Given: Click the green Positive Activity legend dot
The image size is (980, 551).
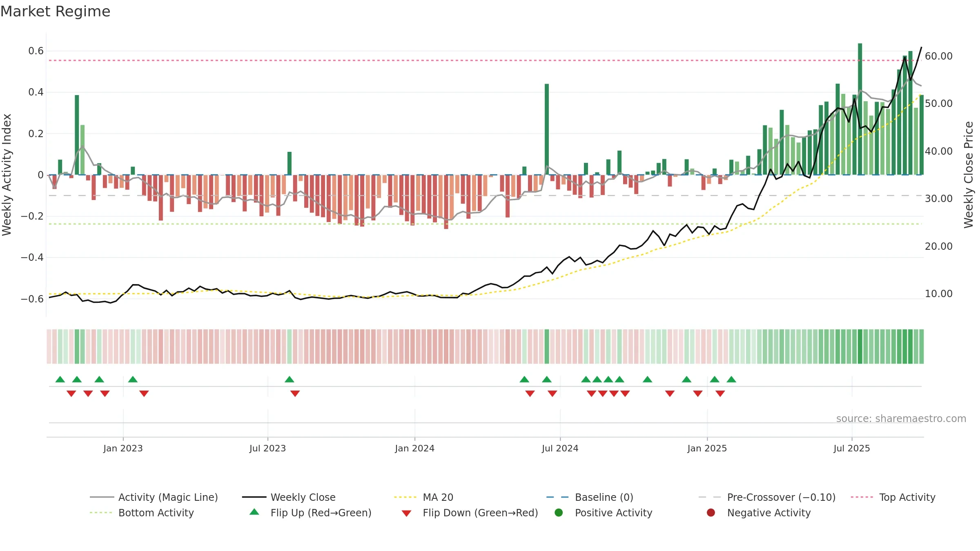Looking at the screenshot, I should click(x=559, y=513).
